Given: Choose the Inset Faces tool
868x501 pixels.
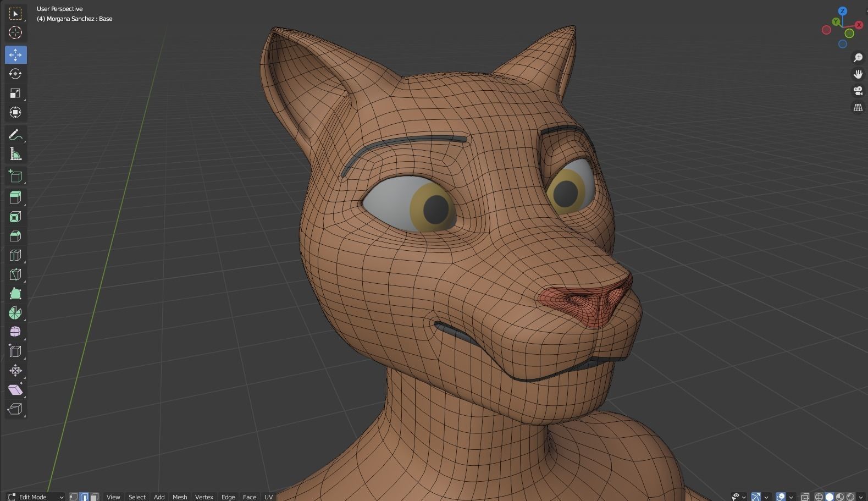Looking at the screenshot, I should click(15, 217).
